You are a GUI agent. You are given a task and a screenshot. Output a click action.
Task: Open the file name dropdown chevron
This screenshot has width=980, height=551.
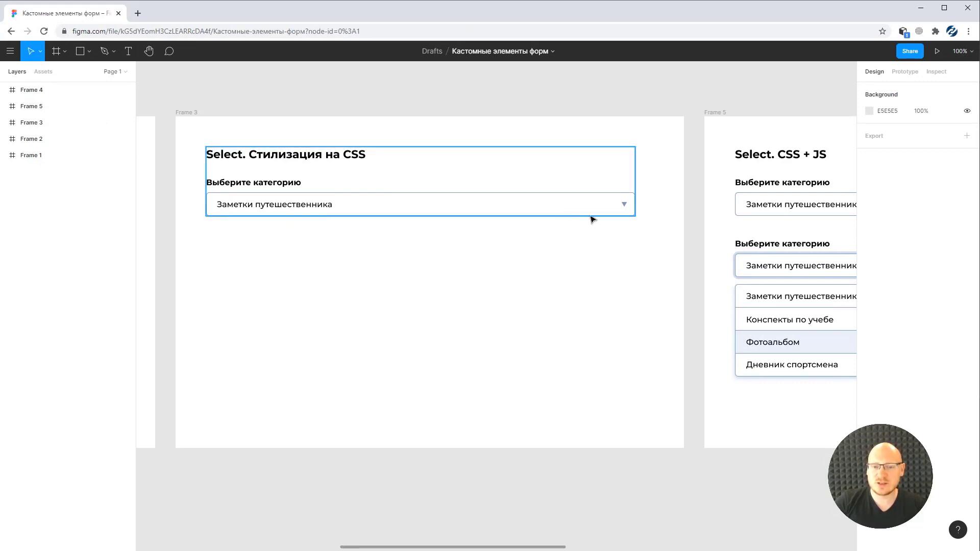click(553, 52)
